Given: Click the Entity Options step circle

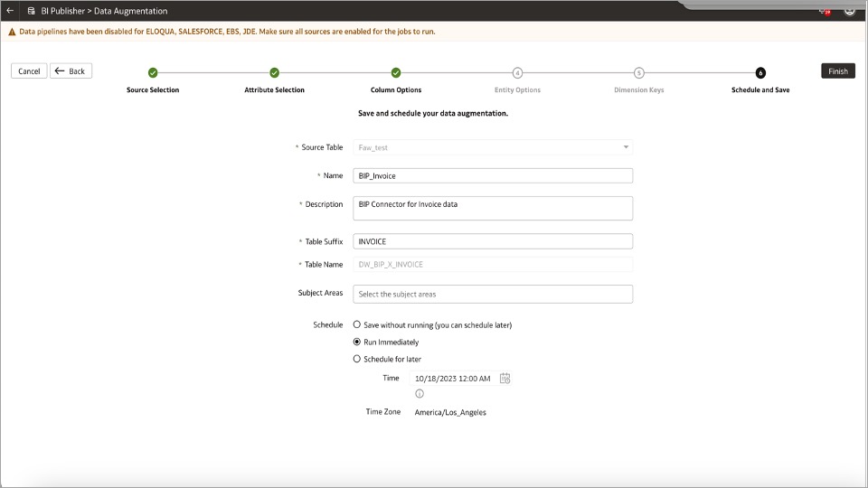Looking at the screenshot, I should [517, 72].
